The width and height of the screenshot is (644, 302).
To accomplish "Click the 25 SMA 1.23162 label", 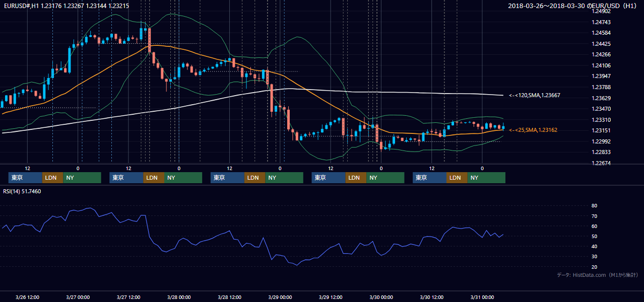I will click(x=533, y=130).
